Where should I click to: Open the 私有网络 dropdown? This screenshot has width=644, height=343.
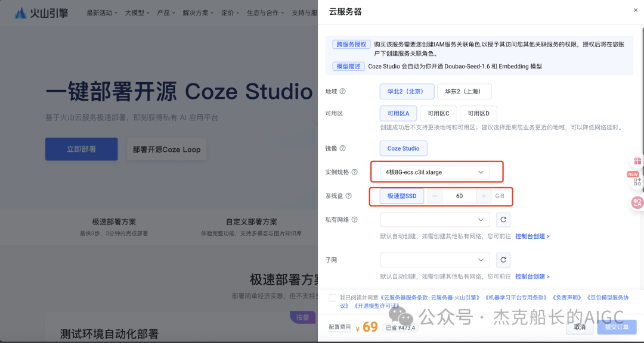[435, 220]
